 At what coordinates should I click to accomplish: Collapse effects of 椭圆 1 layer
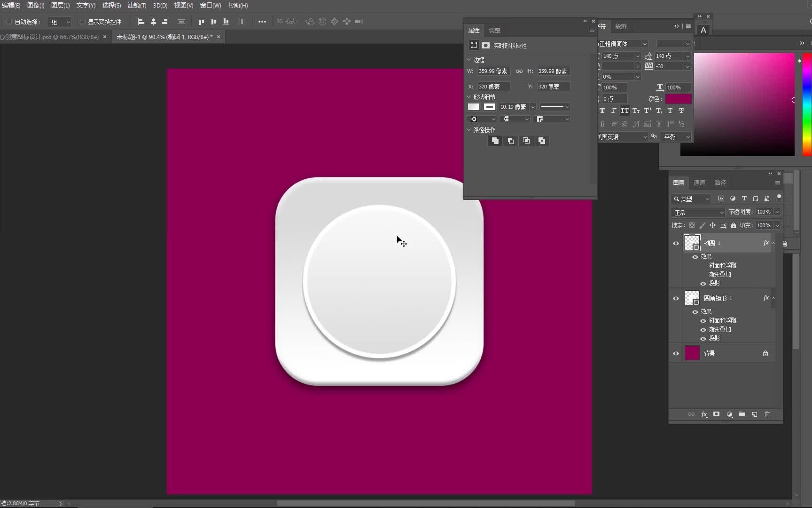coord(773,243)
